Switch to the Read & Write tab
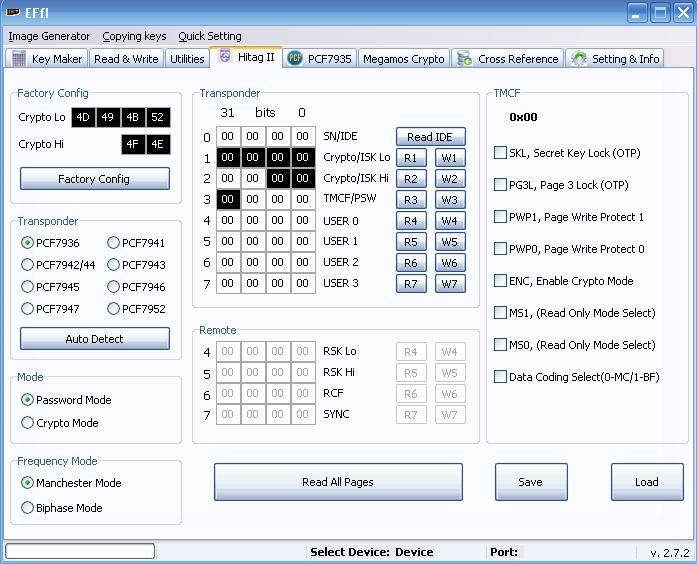 point(126,59)
